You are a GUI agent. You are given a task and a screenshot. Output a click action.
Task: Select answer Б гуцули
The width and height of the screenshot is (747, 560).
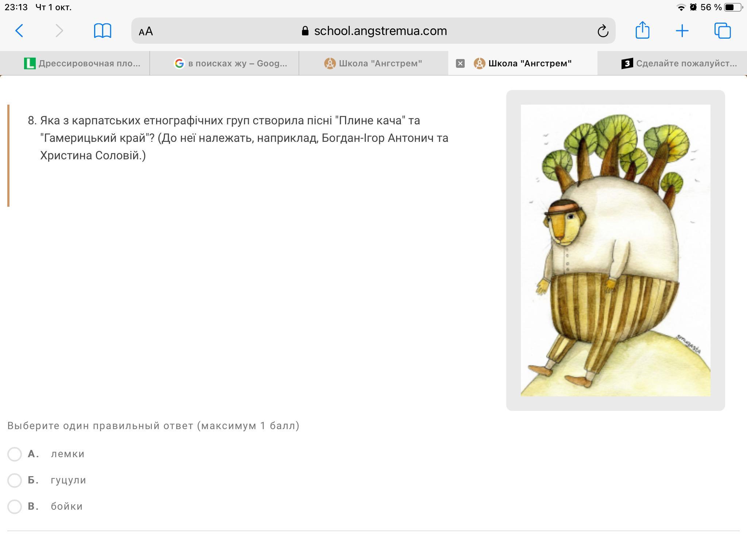click(15, 480)
